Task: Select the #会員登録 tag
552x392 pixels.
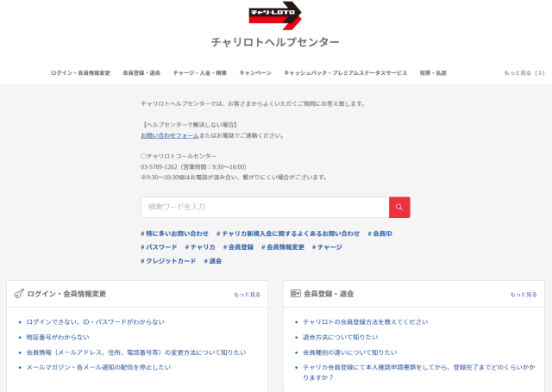Action: pos(238,247)
